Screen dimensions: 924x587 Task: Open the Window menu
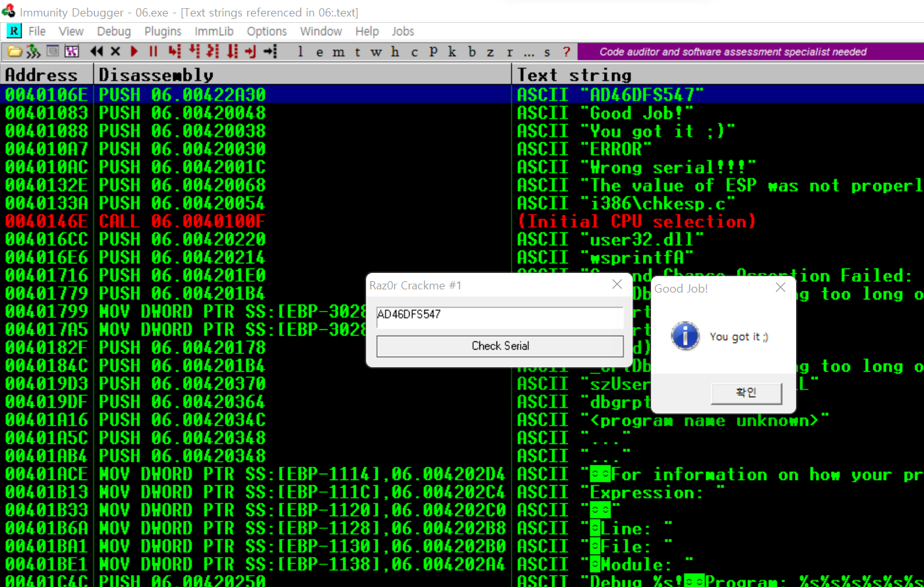click(321, 31)
